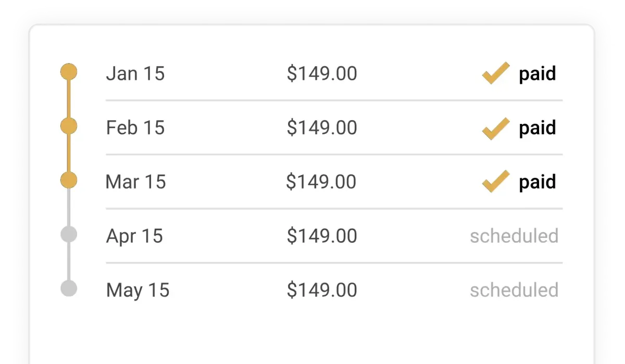Click the scheduled status for May 15

click(x=514, y=290)
